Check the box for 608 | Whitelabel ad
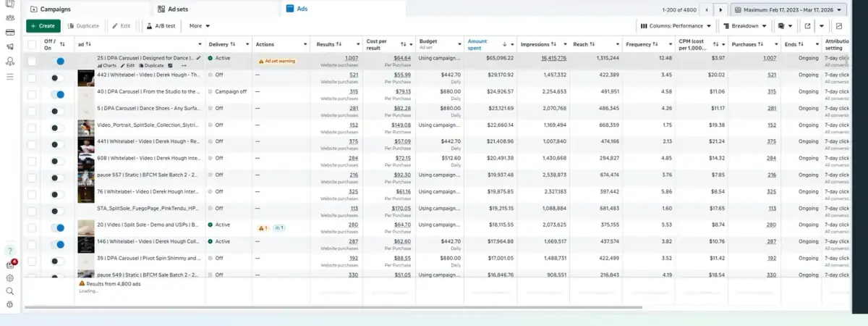 pyautogui.click(x=32, y=161)
